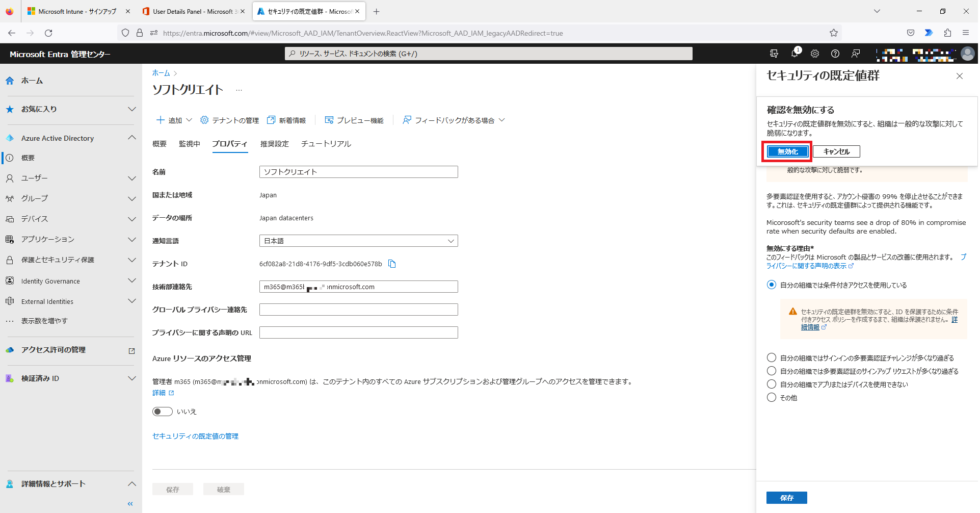Click the shield tracking protection icon
Screen dimensions: 980x513
point(125,33)
